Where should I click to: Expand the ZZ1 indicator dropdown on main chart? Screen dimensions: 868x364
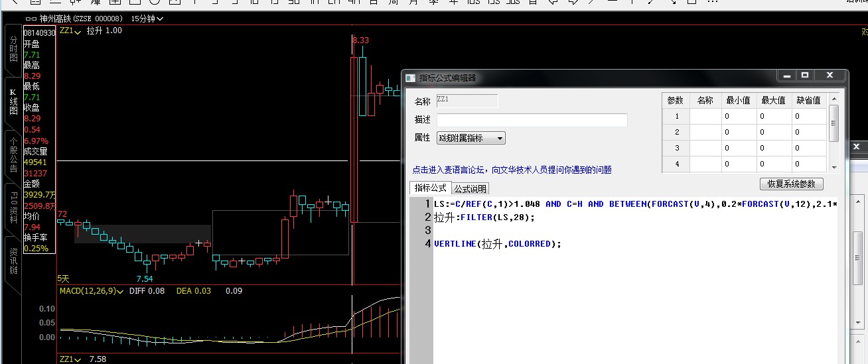coord(70,30)
